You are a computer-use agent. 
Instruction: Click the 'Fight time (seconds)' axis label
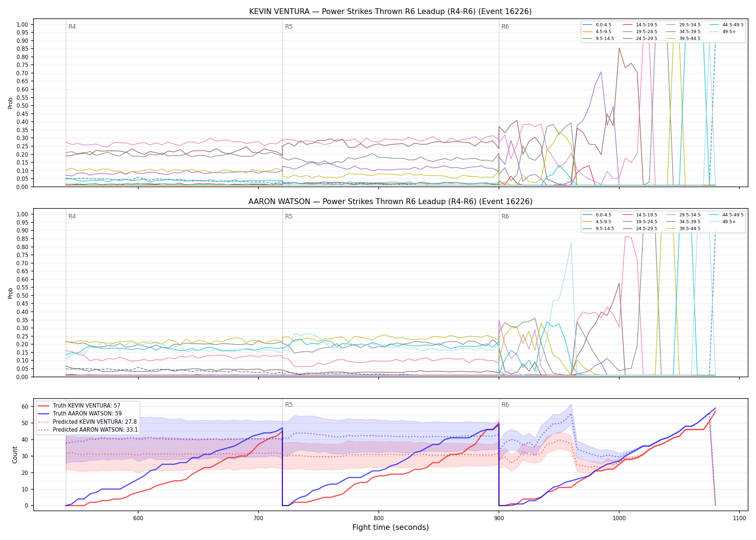391,527
